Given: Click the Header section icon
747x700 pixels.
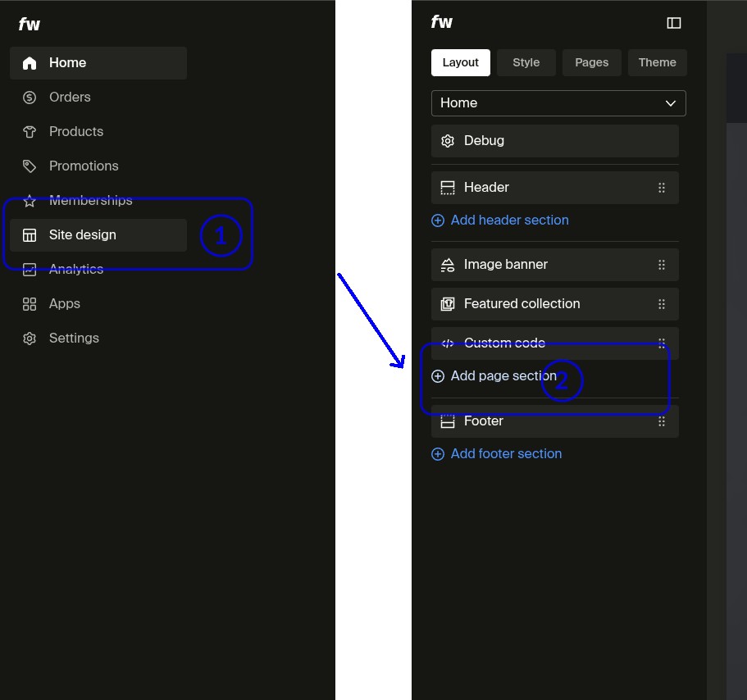Looking at the screenshot, I should tap(448, 188).
